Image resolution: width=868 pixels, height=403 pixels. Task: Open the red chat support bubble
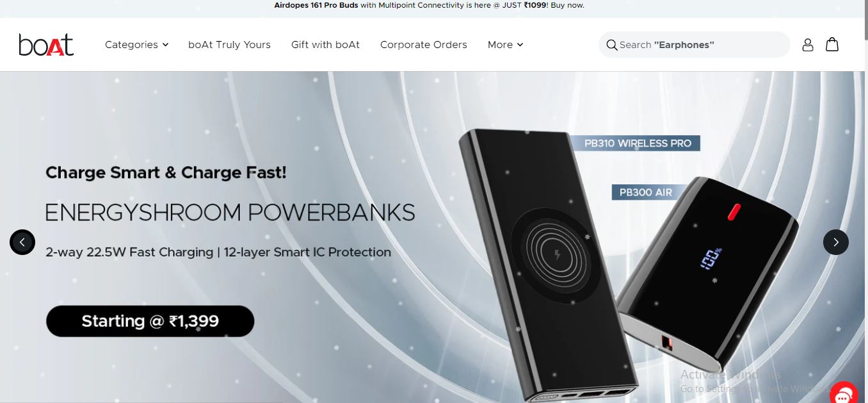pyautogui.click(x=844, y=393)
